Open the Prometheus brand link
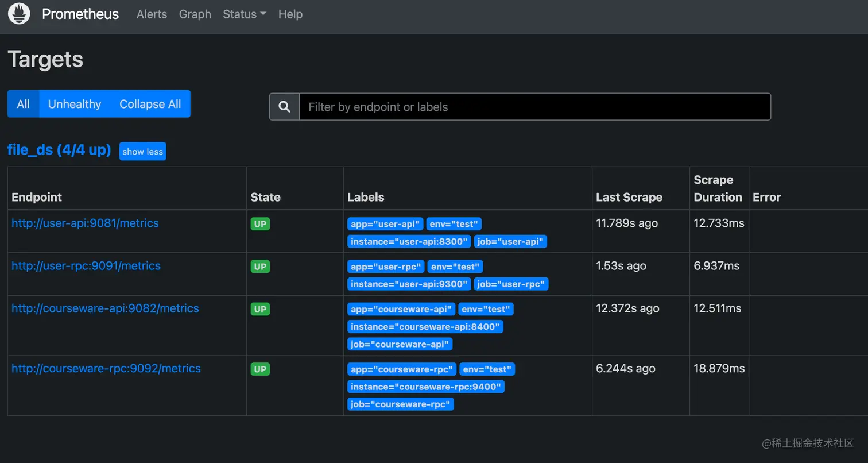Viewport: 868px width, 463px height. 80,14
